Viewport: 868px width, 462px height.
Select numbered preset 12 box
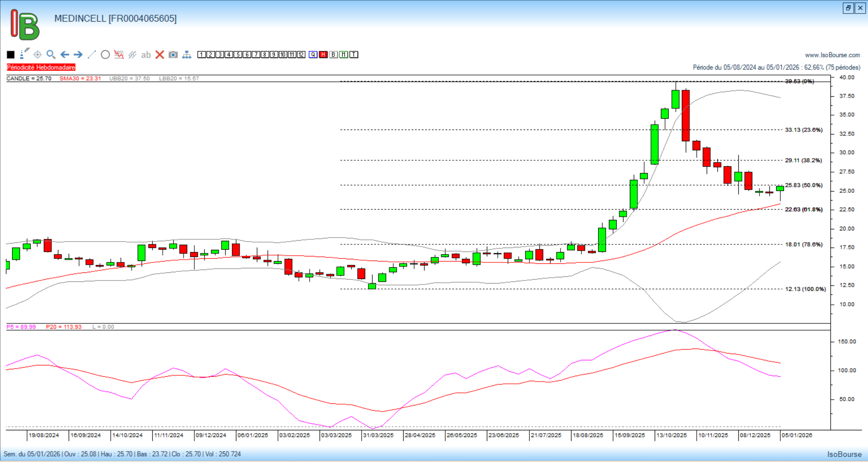pyautogui.click(x=301, y=55)
